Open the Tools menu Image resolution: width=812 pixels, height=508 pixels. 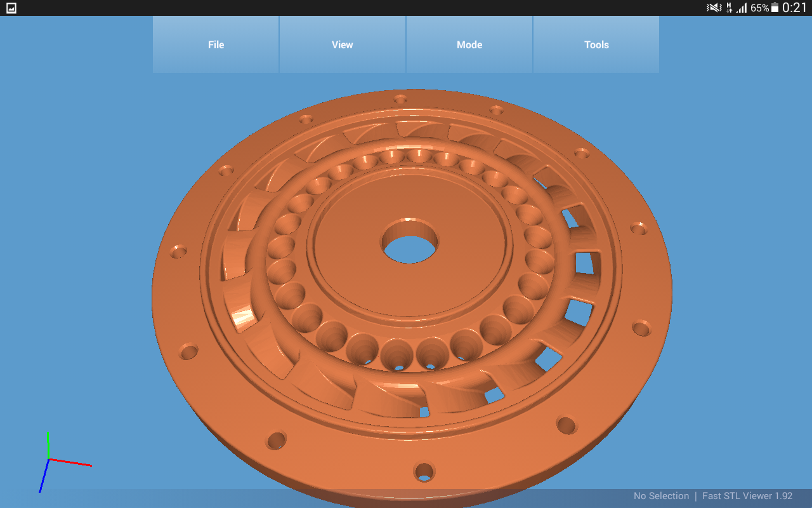pyautogui.click(x=596, y=44)
